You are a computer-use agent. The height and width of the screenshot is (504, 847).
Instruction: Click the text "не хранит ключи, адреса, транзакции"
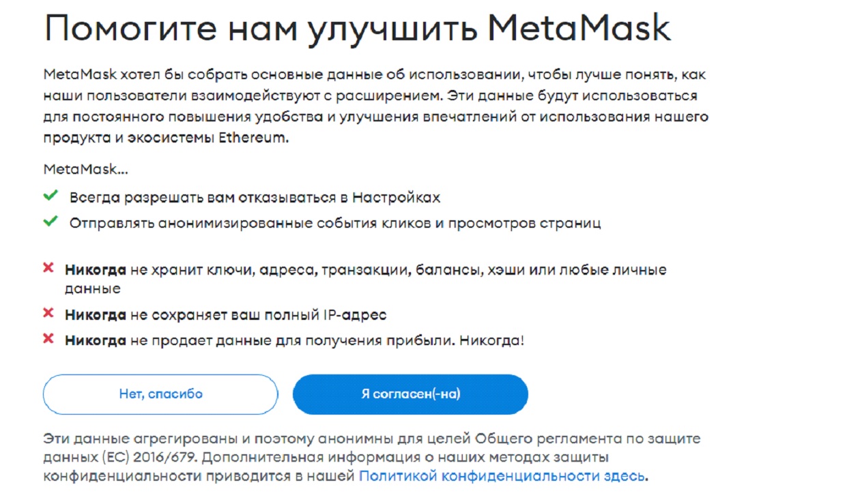pyautogui.click(x=300, y=270)
